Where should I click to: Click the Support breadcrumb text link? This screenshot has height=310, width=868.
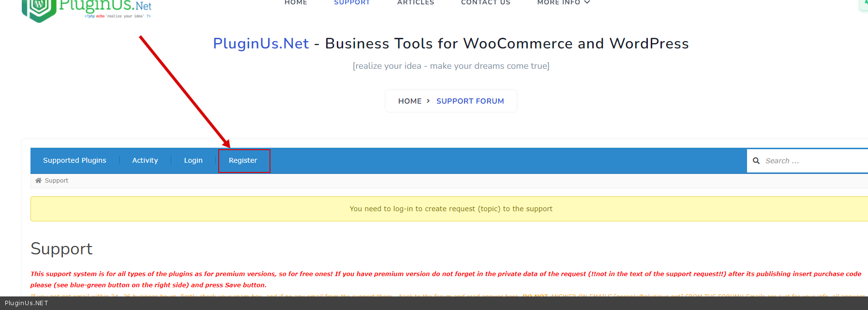[x=57, y=181]
